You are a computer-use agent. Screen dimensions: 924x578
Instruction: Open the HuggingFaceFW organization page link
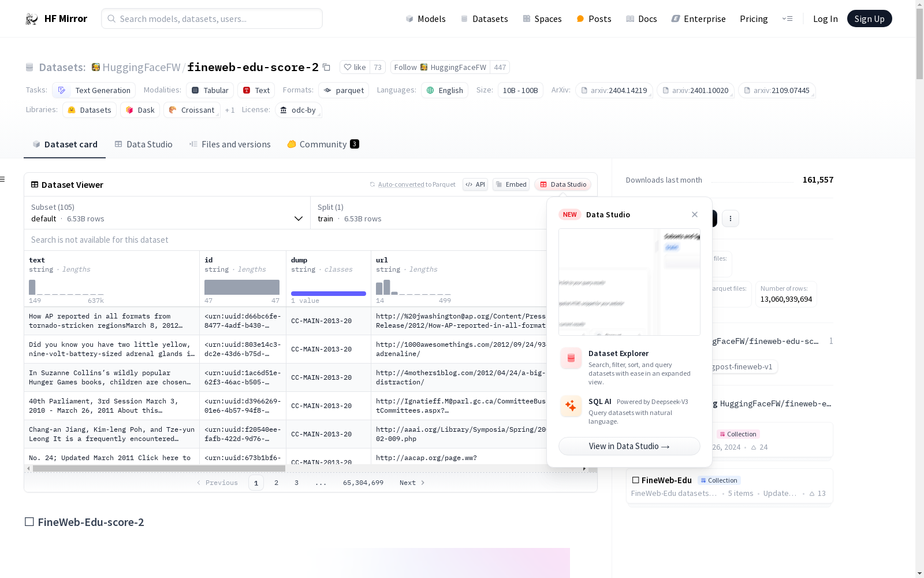[x=141, y=67]
